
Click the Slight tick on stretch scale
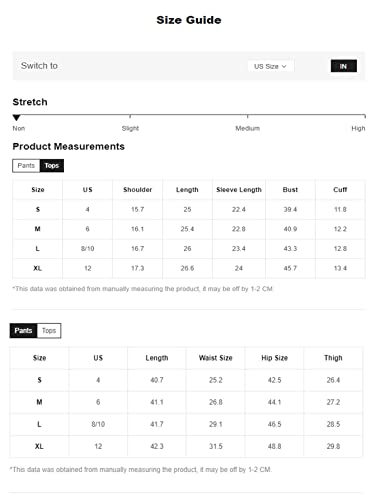130,116
